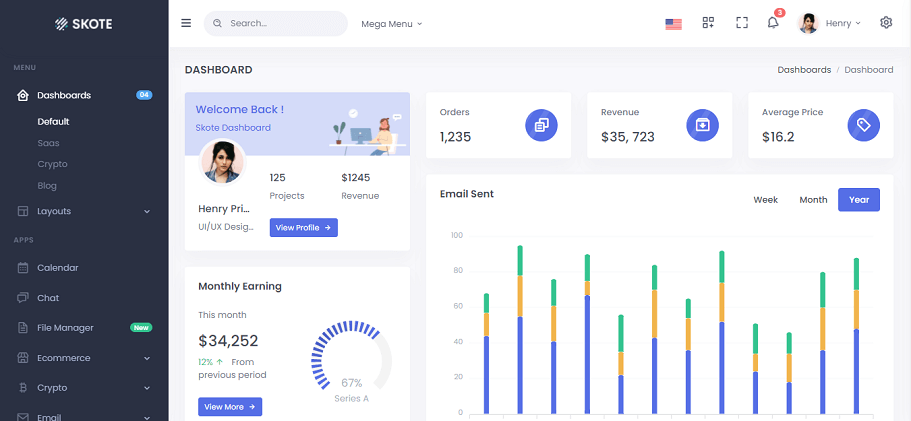
Task: Click the Layouts sidebar icon
Action: [x=23, y=211]
